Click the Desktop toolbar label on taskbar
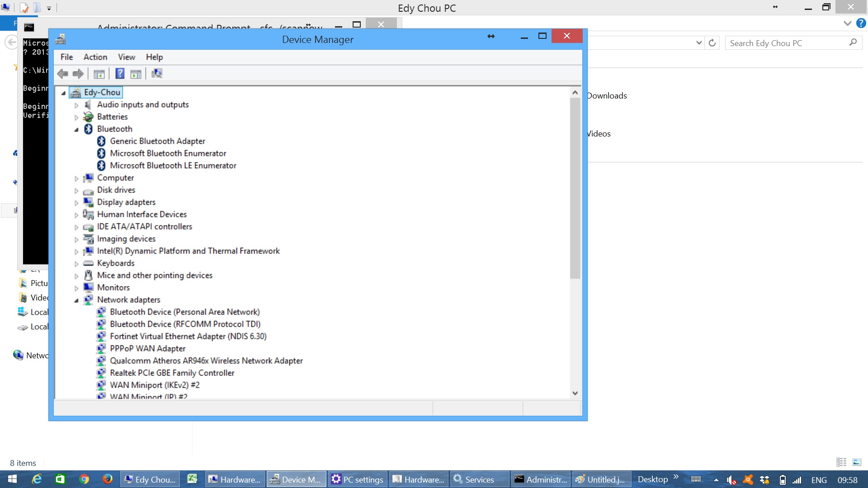Viewport: 868px width, 488px height. coord(652,479)
